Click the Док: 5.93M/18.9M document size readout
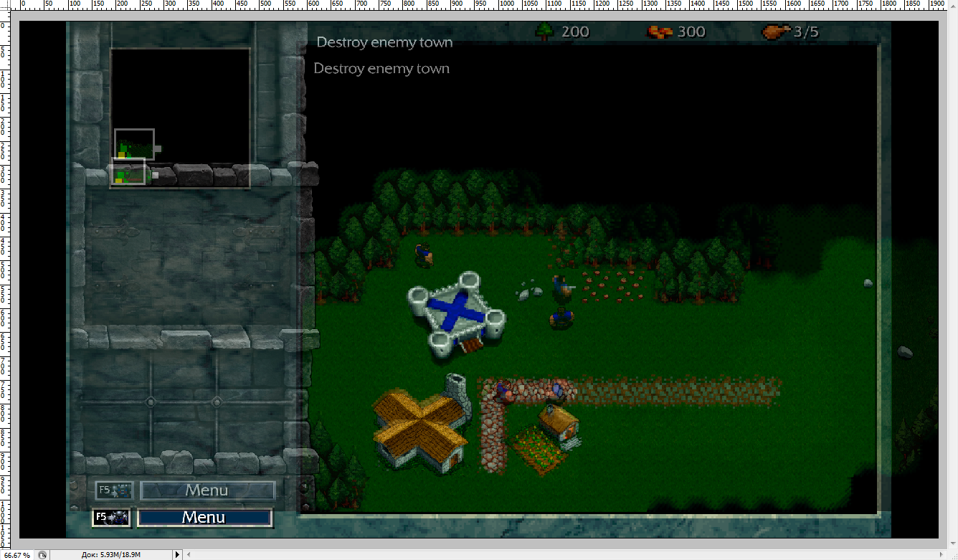Screen dimensions: 958x560 coord(111,555)
